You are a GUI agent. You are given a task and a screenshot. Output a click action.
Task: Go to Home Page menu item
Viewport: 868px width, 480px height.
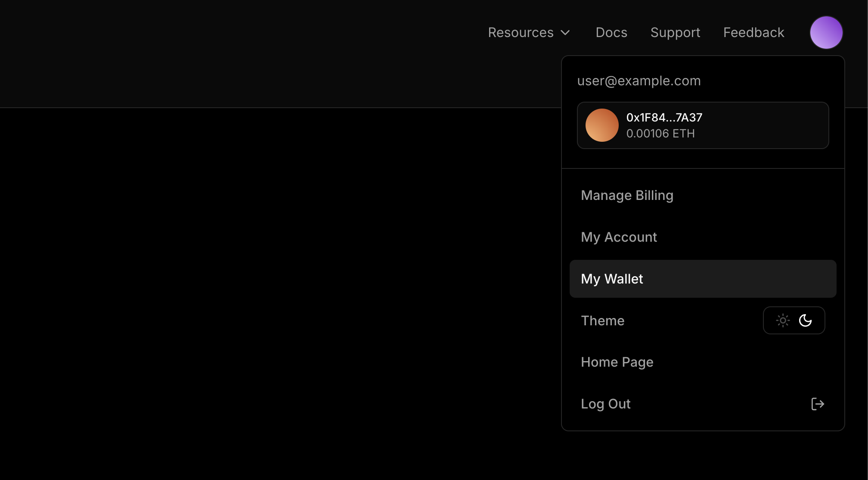(617, 362)
